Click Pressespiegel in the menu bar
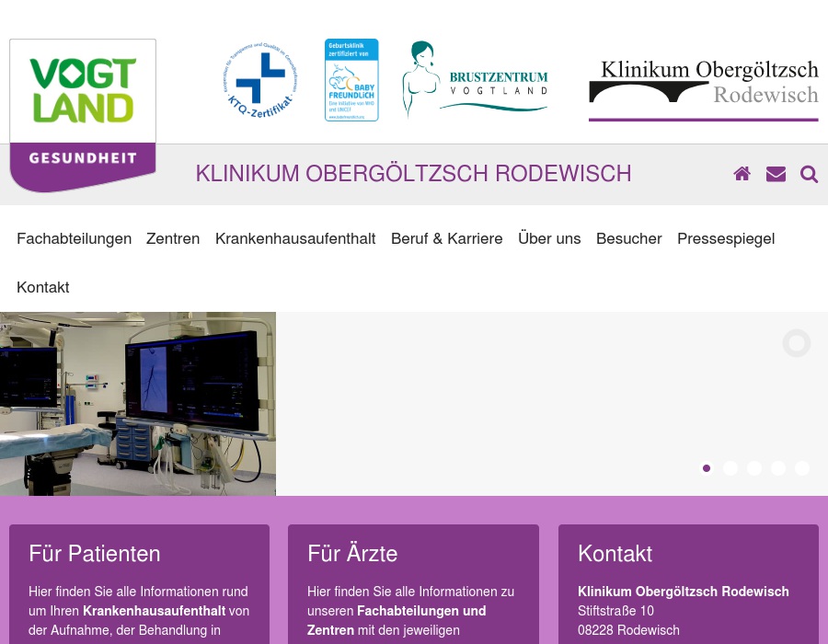The height and width of the screenshot is (644, 828). pyautogui.click(x=726, y=238)
